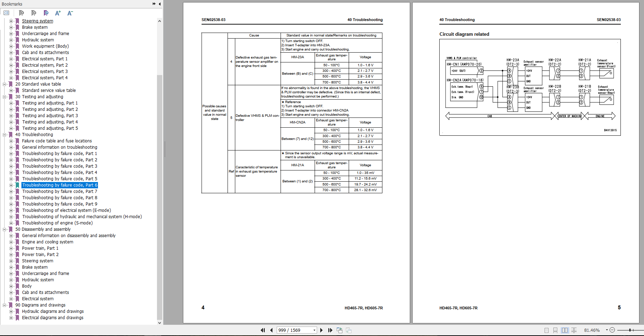The height and width of the screenshot is (336, 644).
Task: Decrease bookmark font size with A- icon
Action: 70,13
